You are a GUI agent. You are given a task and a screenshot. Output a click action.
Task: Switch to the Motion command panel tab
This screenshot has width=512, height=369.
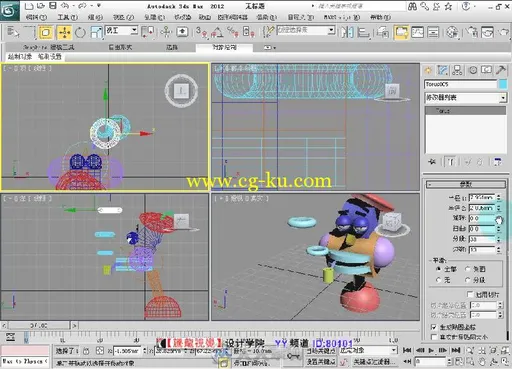click(473, 70)
